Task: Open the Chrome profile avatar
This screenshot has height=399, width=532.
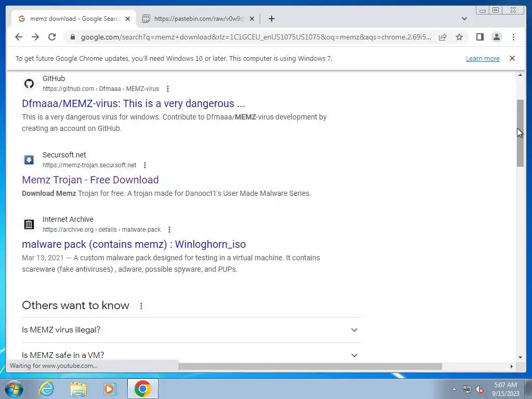Action: pos(496,37)
